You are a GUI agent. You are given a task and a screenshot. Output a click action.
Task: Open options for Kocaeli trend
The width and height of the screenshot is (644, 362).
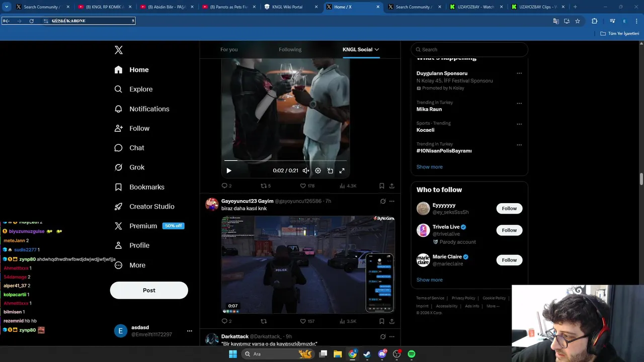[x=519, y=124]
